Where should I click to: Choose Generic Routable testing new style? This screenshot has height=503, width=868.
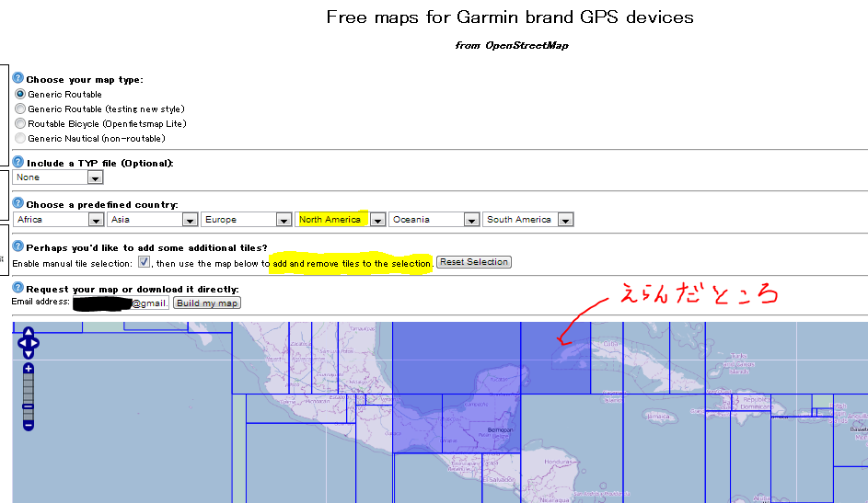pyautogui.click(x=20, y=109)
